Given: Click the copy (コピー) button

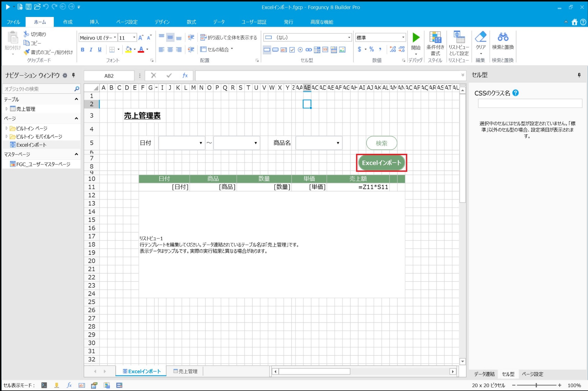Looking at the screenshot, I should 33,43.
